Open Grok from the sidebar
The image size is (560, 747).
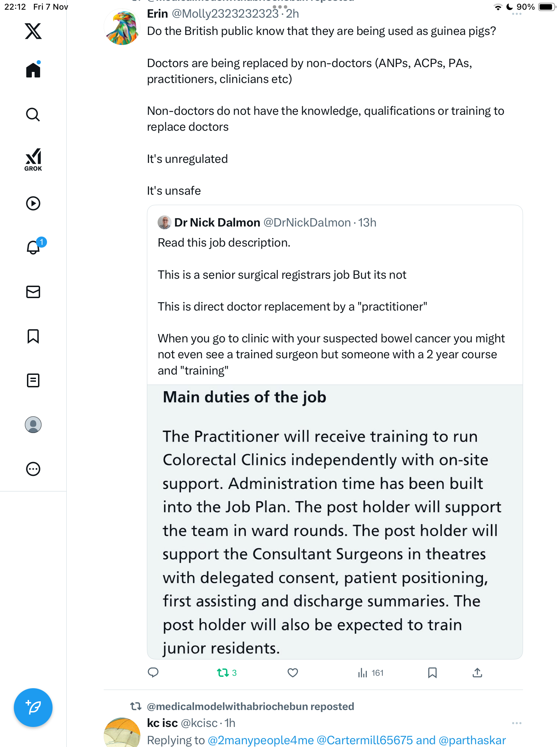(x=33, y=160)
